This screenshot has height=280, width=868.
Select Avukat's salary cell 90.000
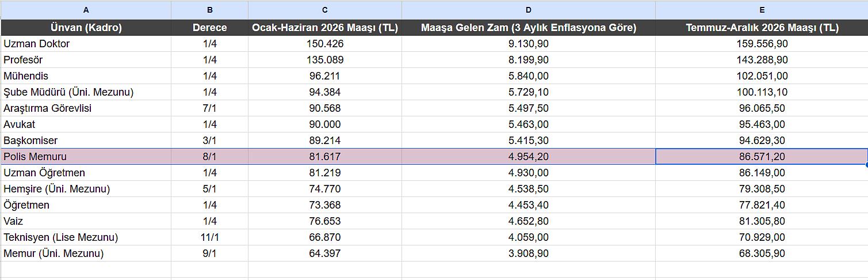325,124
